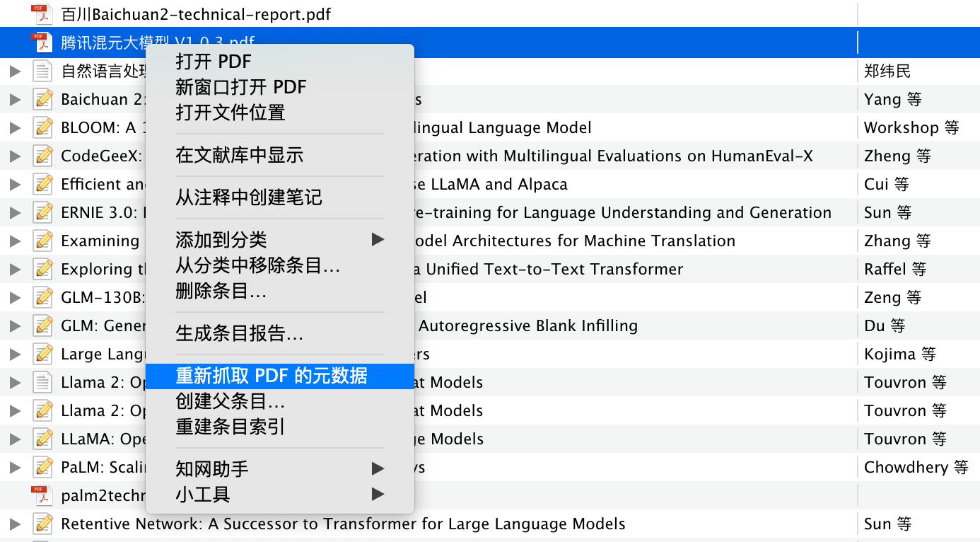Click item icon of BLOOM row

point(43,127)
